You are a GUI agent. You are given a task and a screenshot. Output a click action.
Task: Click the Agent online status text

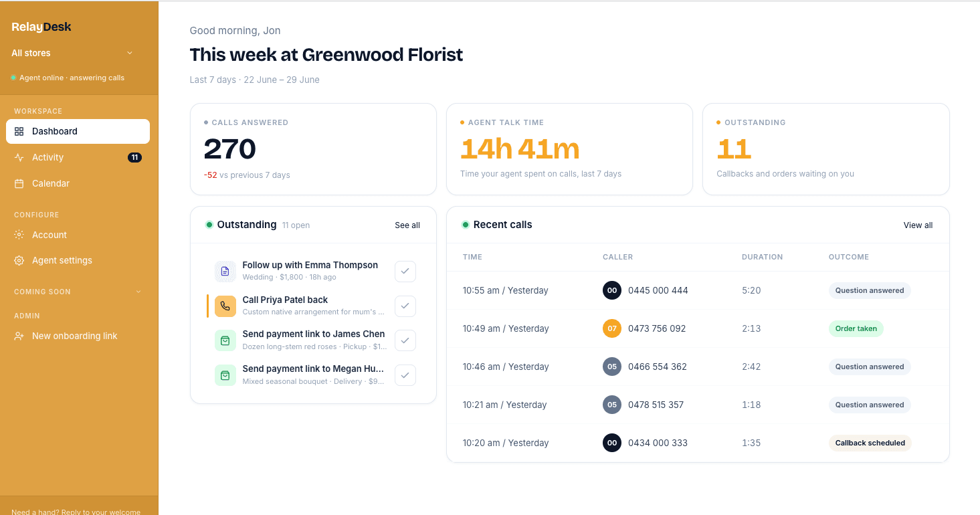coord(72,78)
